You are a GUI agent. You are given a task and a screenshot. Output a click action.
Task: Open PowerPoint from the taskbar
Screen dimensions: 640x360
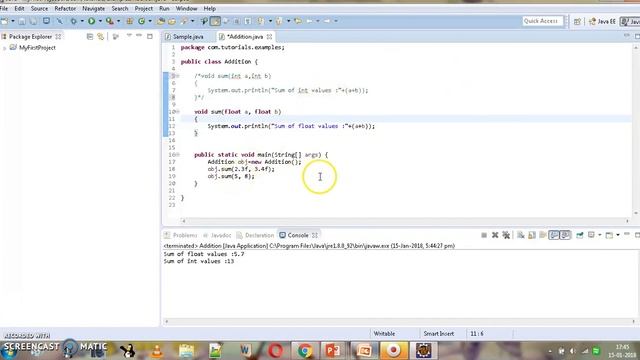333,351
